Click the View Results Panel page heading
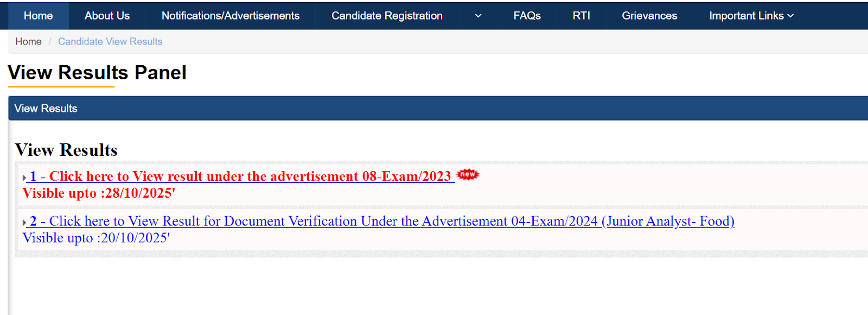This screenshot has height=315, width=868. pyautogui.click(x=97, y=73)
